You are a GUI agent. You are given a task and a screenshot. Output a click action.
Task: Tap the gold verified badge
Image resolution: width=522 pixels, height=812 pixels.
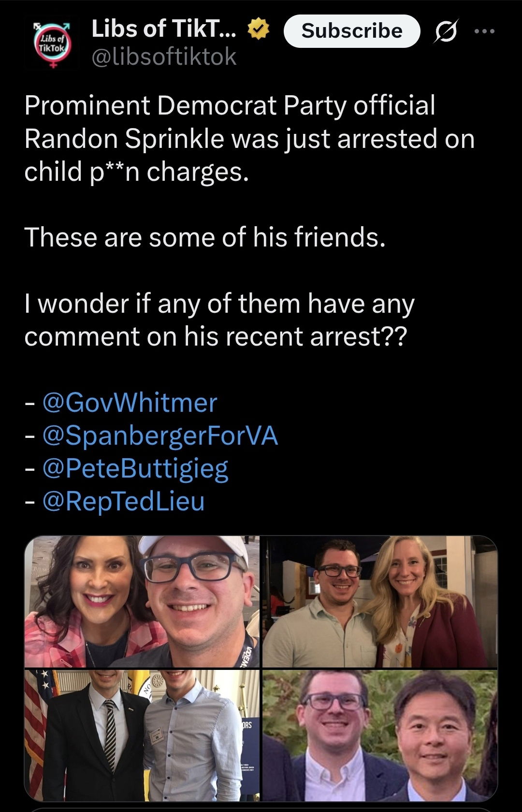coord(259,30)
